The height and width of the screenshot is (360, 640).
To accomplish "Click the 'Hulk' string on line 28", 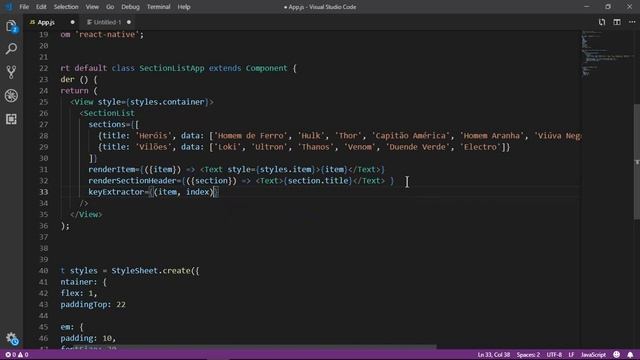I will [311, 136].
